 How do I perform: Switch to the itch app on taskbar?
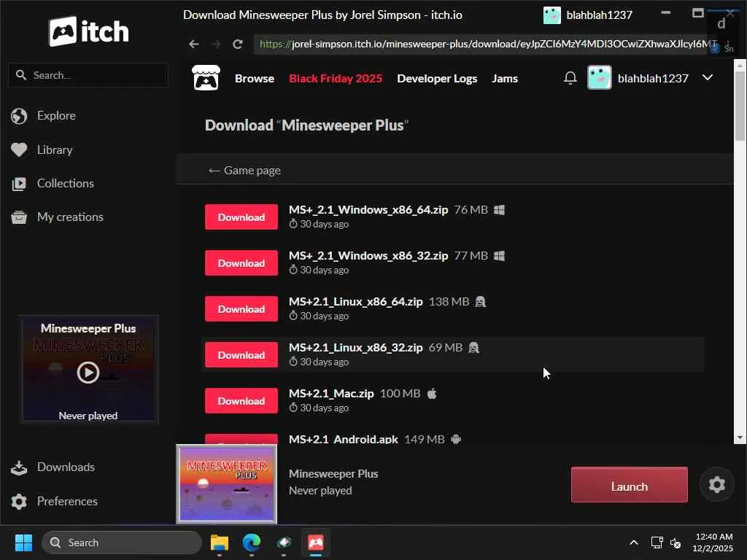[316, 542]
